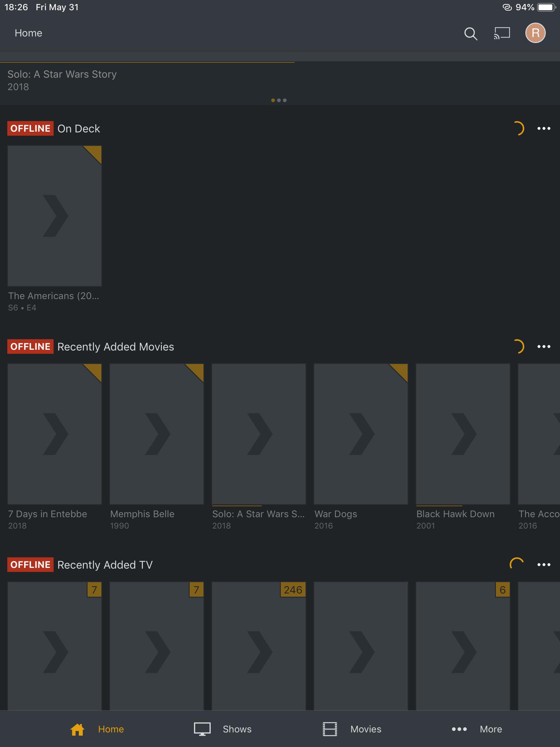This screenshot has height=747, width=560.
Task: Tap The Americans S6 E4 label
Action: click(22, 308)
